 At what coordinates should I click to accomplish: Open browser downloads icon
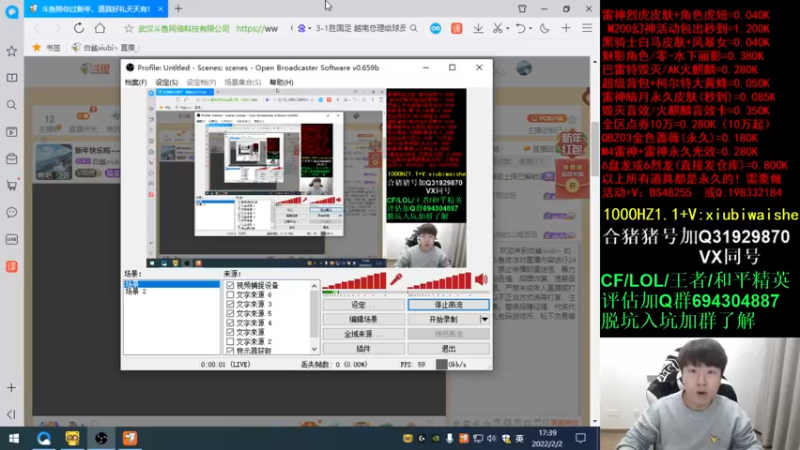(478, 29)
